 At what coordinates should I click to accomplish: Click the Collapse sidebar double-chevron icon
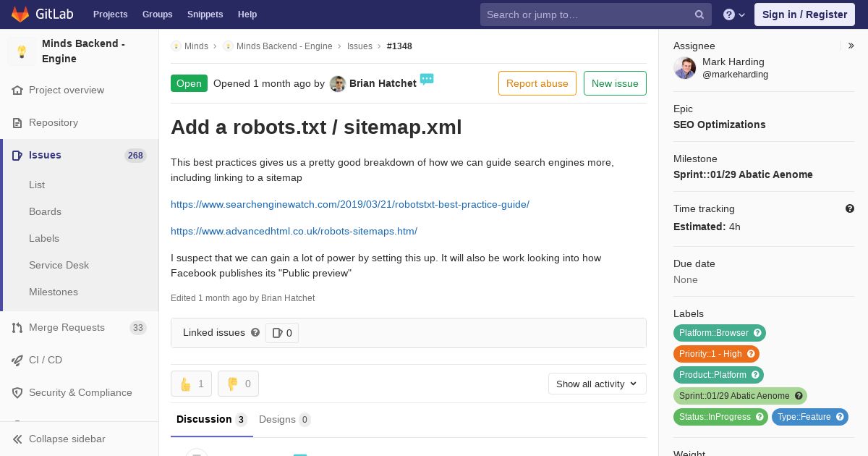click(17, 439)
